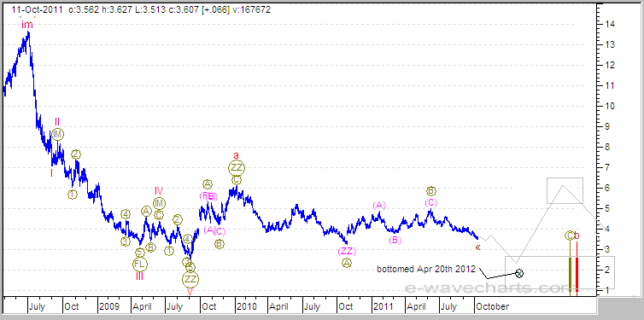Click the magenta '(B)' label after 2011

click(395, 240)
